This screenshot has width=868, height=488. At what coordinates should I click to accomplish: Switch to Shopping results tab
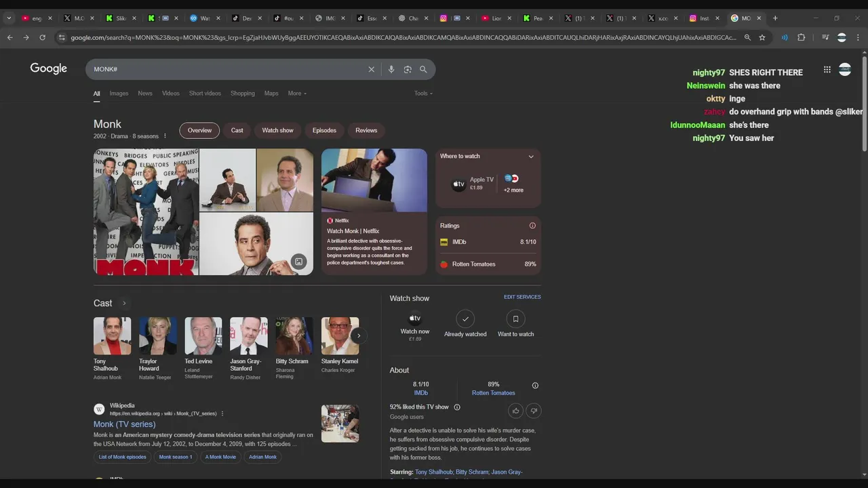point(243,94)
